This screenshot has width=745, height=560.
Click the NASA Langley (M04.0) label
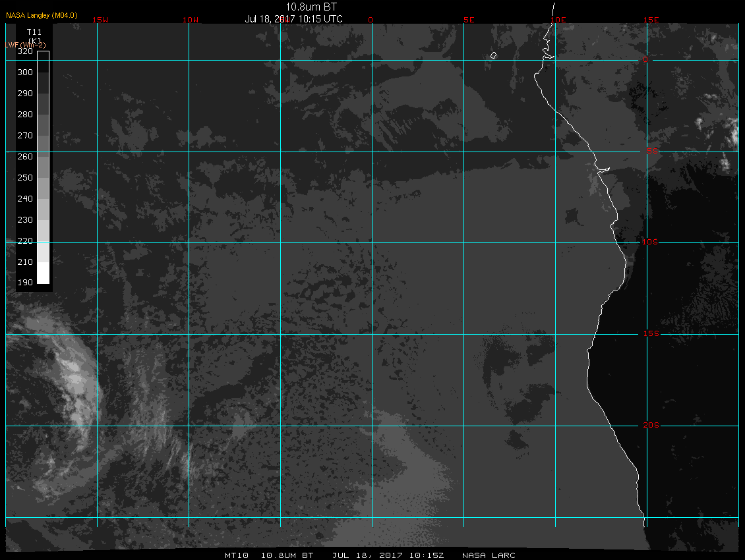42,15
